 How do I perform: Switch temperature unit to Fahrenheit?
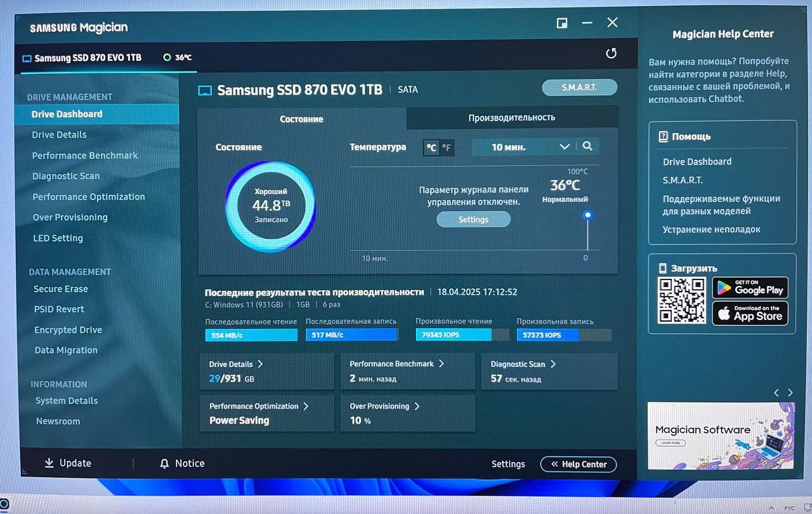click(x=447, y=148)
